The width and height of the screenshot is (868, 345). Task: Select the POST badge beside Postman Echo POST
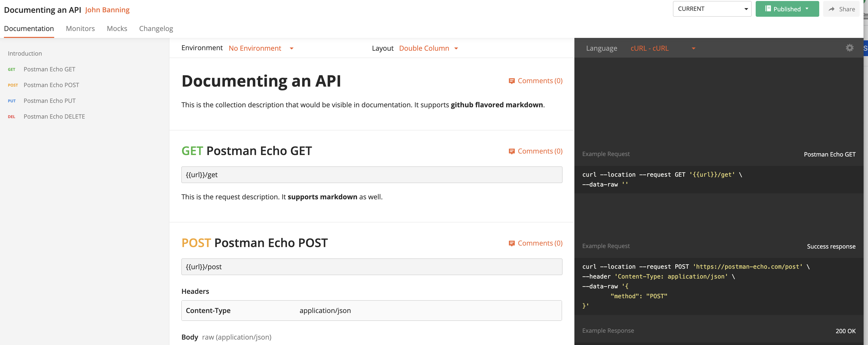pyautogui.click(x=13, y=85)
